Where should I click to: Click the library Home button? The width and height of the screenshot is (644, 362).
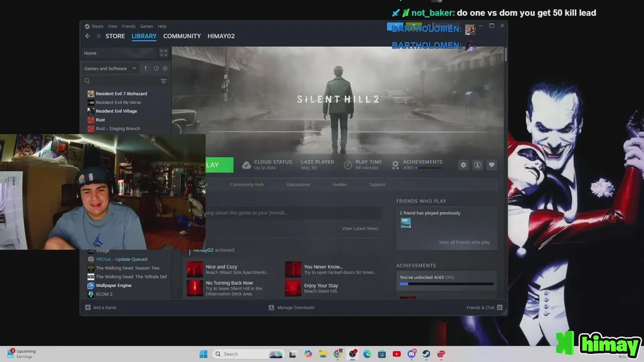[x=120, y=53]
